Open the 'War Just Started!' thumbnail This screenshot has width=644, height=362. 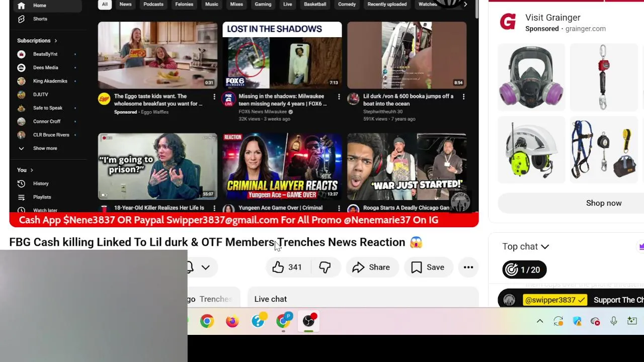[x=407, y=166]
